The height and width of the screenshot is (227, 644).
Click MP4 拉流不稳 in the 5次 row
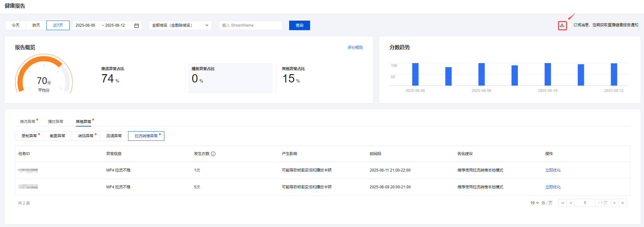[x=118, y=187]
